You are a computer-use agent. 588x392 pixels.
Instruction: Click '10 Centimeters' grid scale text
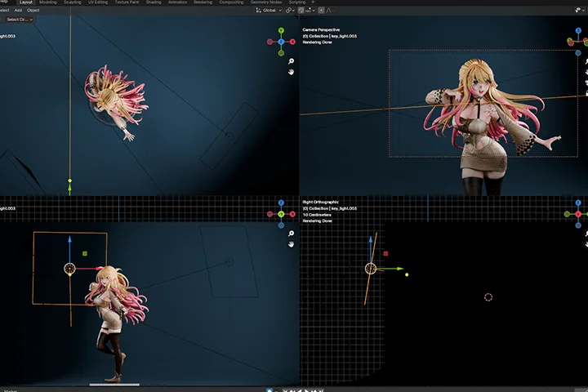(317, 215)
